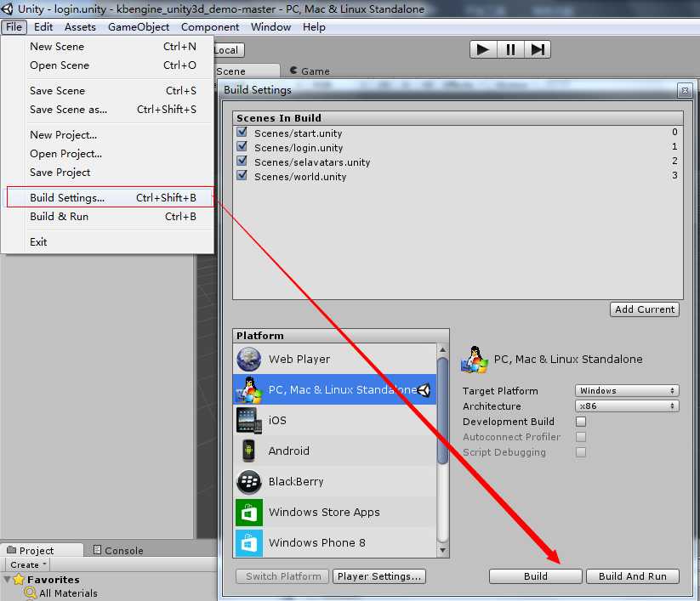
Task: Uncheck Scenes/start.unity in build list
Action: click(x=242, y=132)
